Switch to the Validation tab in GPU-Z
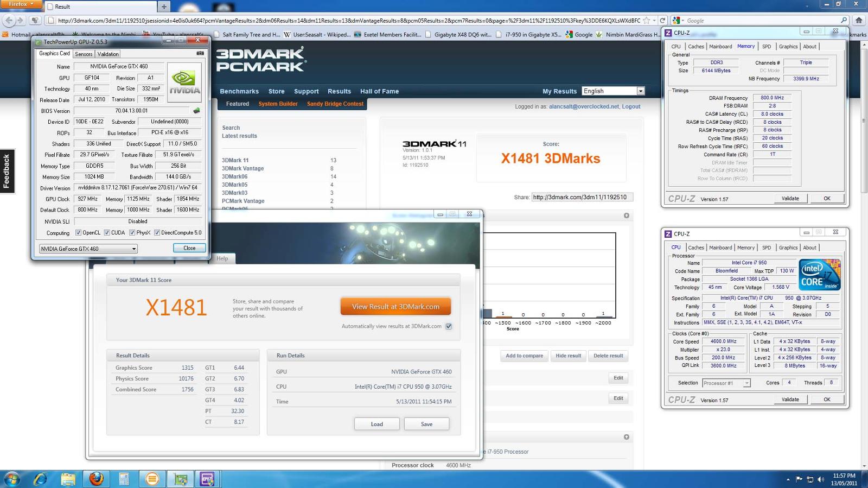This screenshot has height=488, width=868. (x=108, y=54)
